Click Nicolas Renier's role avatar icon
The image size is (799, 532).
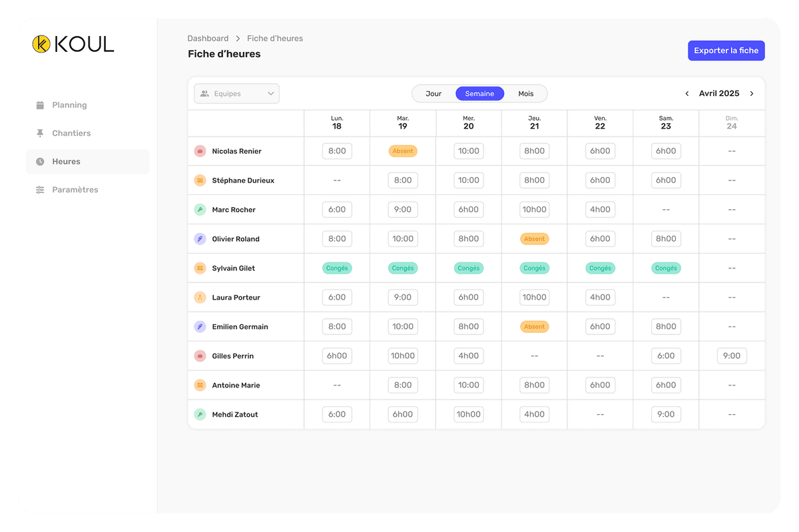(200, 151)
